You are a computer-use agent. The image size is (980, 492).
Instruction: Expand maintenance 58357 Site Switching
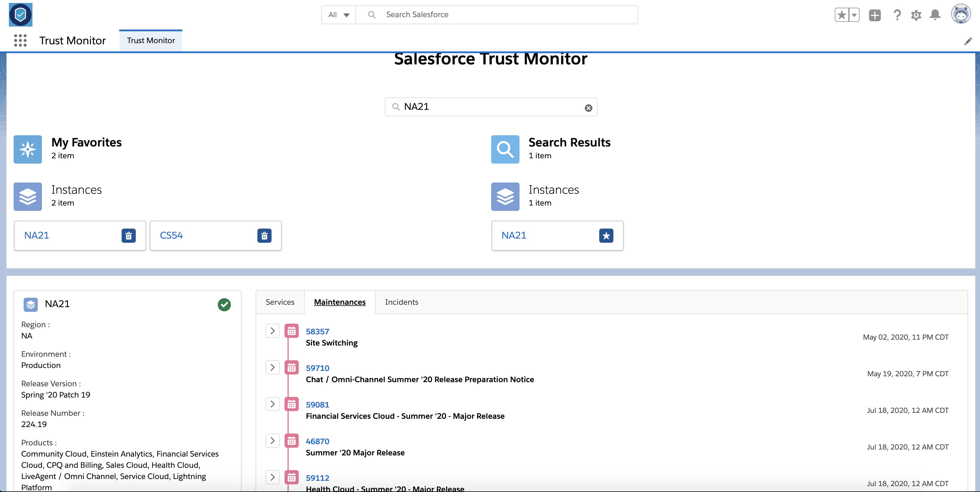(x=272, y=331)
